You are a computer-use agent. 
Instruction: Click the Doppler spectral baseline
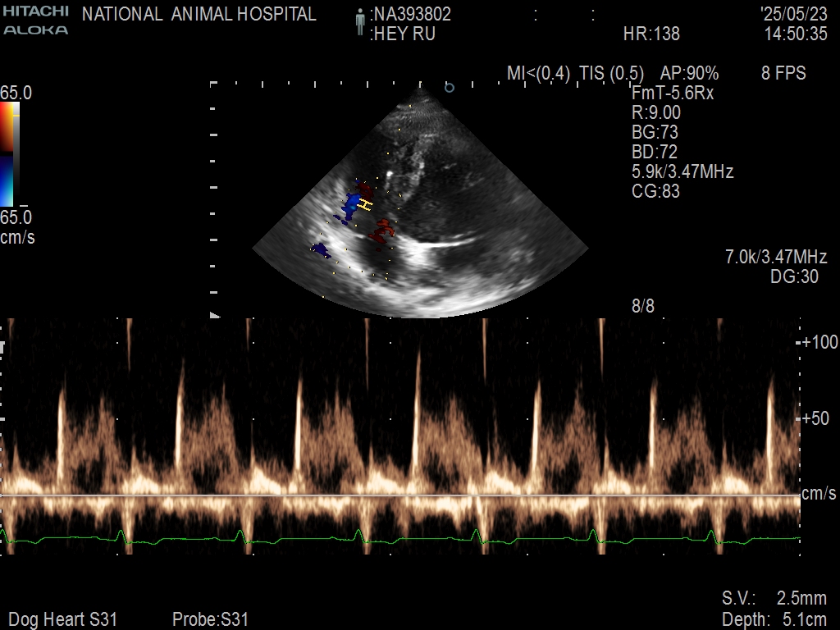pyautogui.click(x=410, y=495)
